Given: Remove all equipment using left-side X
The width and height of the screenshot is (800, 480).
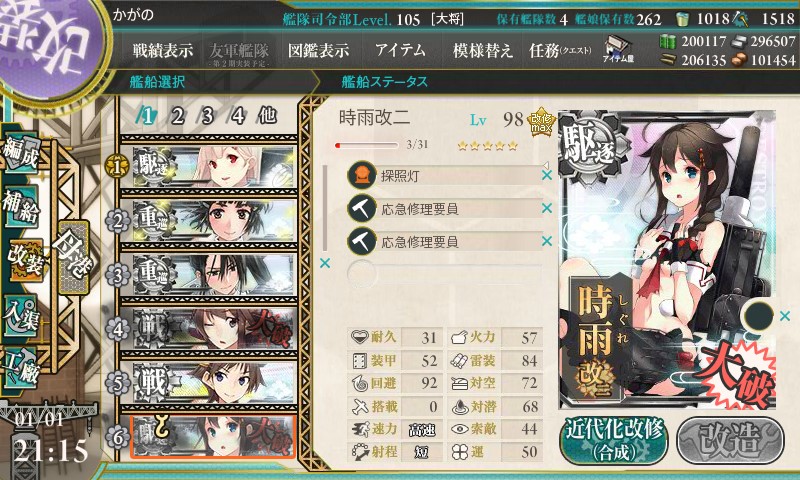Looking at the screenshot, I should click(x=324, y=263).
